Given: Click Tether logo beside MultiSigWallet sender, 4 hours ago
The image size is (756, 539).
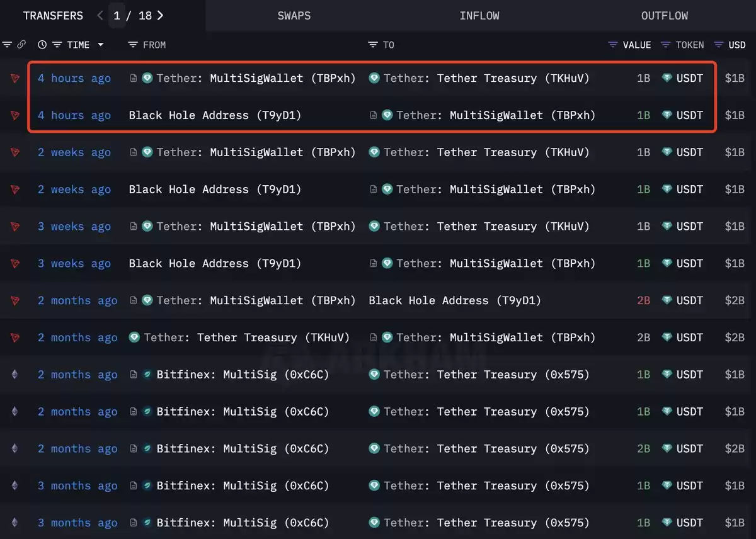Looking at the screenshot, I should coord(147,78).
